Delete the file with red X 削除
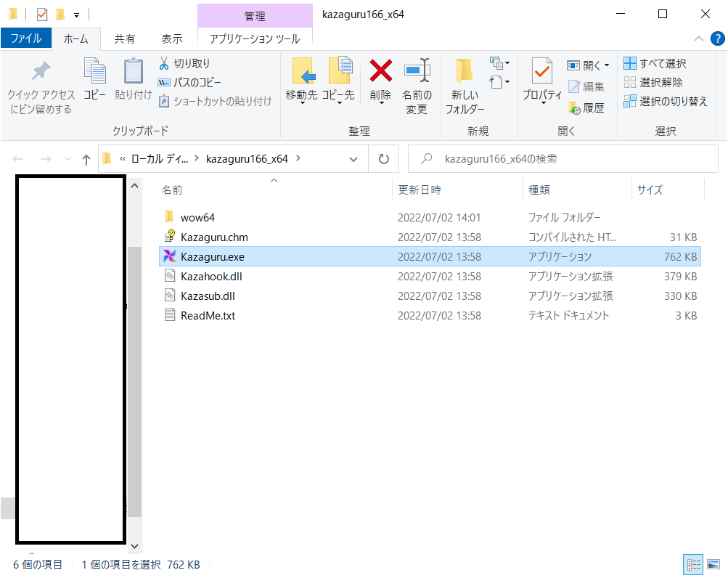This screenshot has width=728, height=586. (381, 81)
